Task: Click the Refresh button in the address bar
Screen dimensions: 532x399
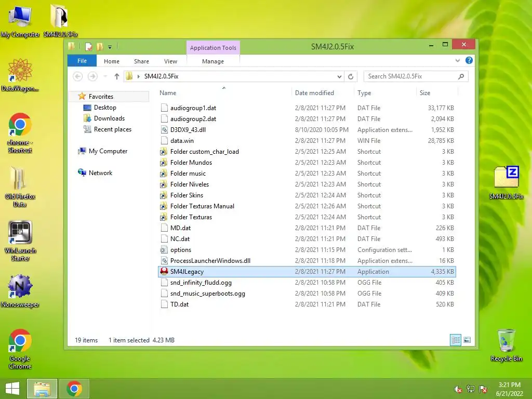Action: (351, 76)
